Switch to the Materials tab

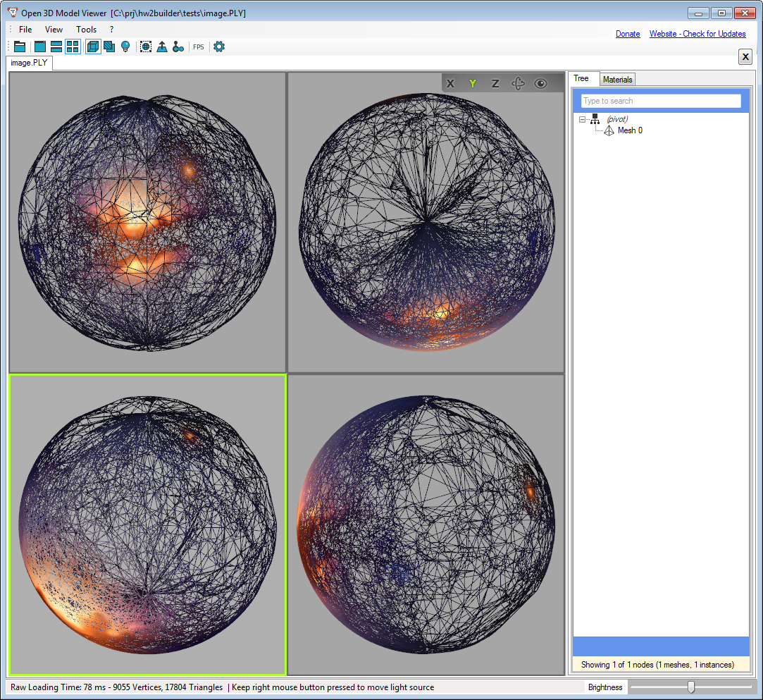(617, 80)
